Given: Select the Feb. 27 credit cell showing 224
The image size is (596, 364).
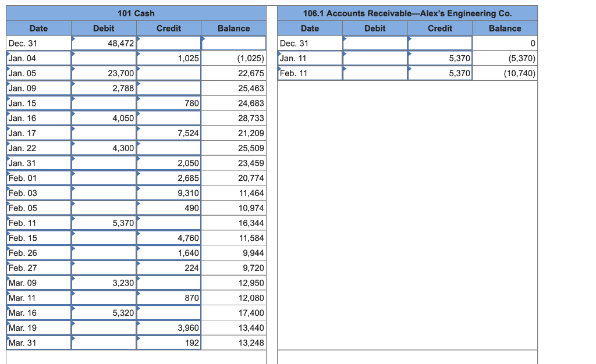Looking at the screenshot, I should (169, 268).
